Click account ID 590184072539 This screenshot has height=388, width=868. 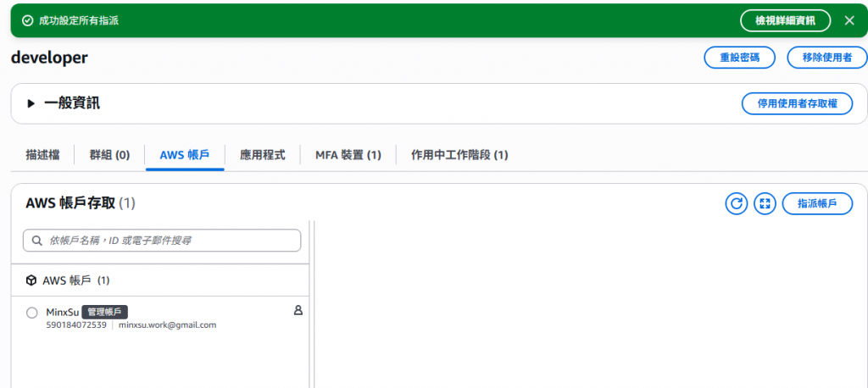point(76,325)
